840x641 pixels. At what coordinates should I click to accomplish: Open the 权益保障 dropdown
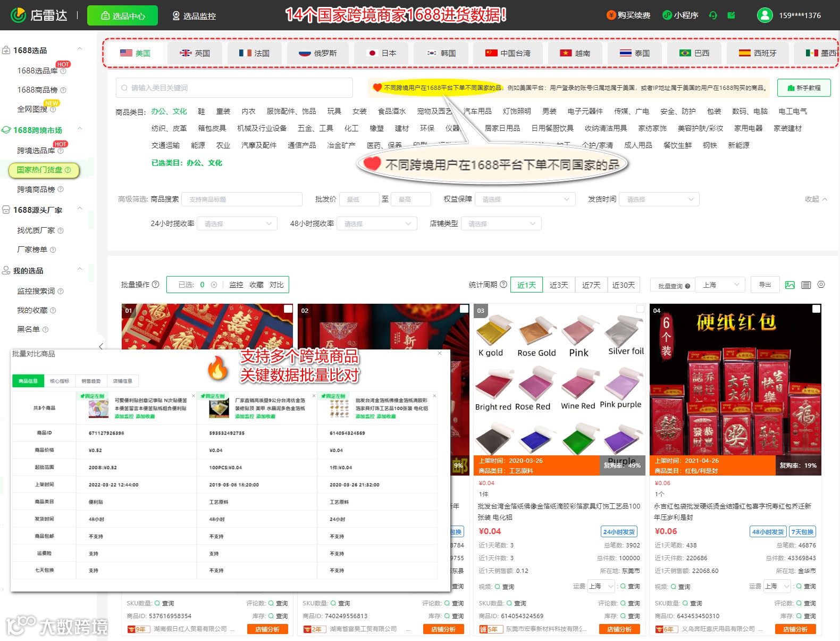525,199
